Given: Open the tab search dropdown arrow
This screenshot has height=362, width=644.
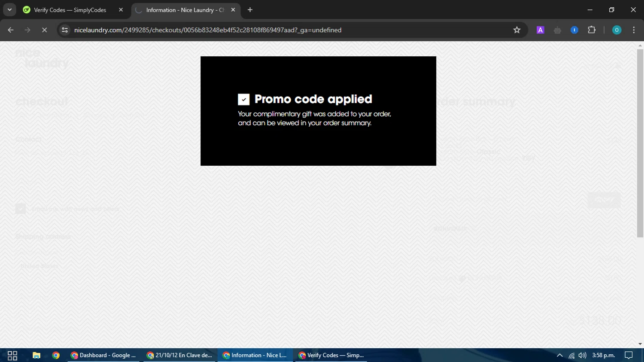Looking at the screenshot, I should (9, 10).
